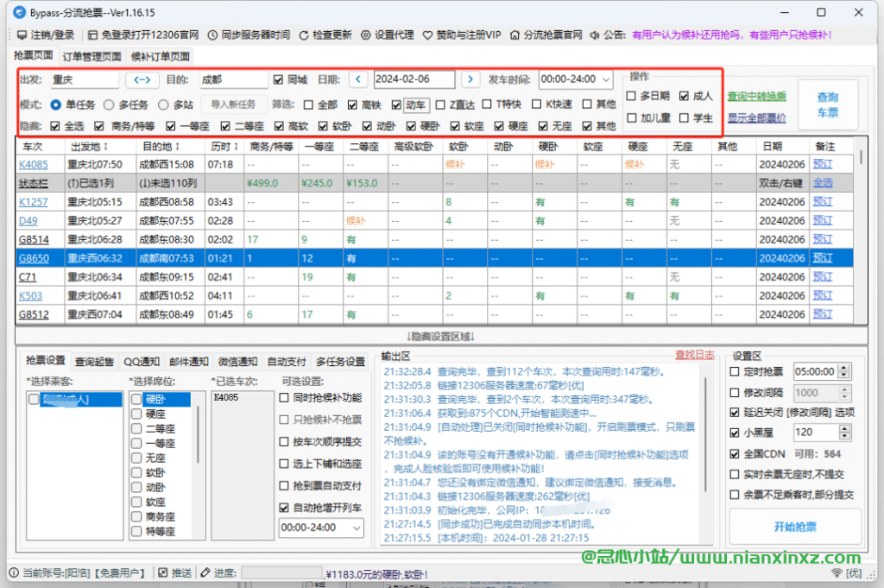884x588 pixels.
Task: Open the 查找日志 link
Action: point(695,355)
